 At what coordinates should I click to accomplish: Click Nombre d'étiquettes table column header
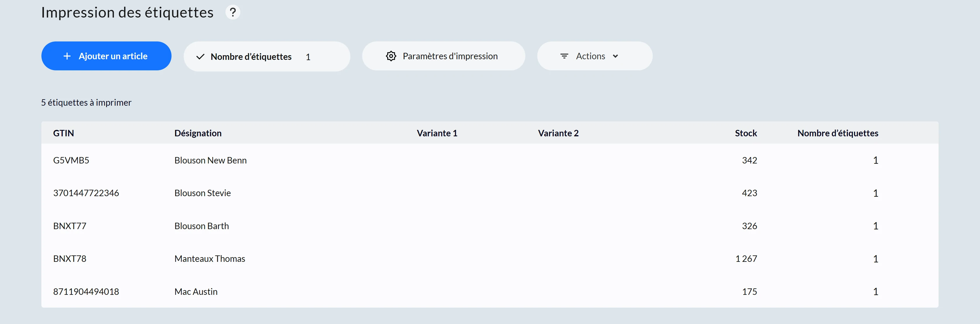point(838,133)
